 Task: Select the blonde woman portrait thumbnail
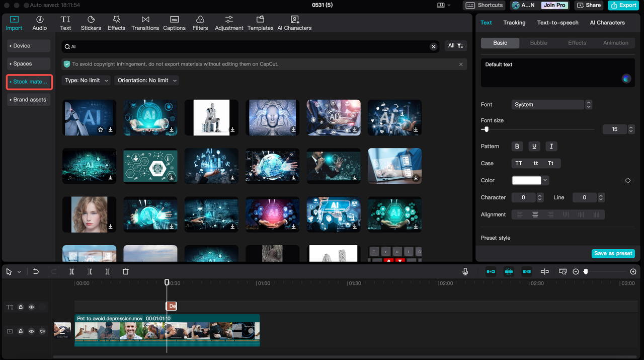pos(89,214)
